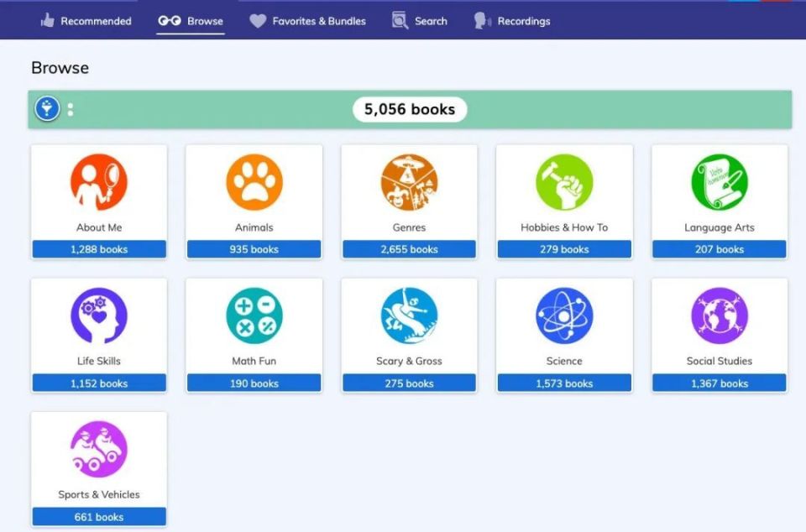This screenshot has height=532, width=806.
Task: Select the Language Arts scroll icon
Action: (x=720, y=182)
